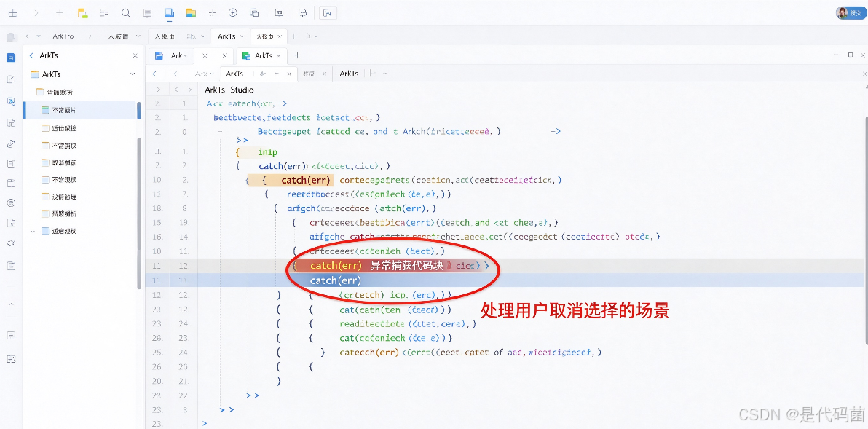The width and height of the screenshot is (868, 429).
Task: Select the blue monitor icon in top toolbar
Action: click(x=170, y=12)
